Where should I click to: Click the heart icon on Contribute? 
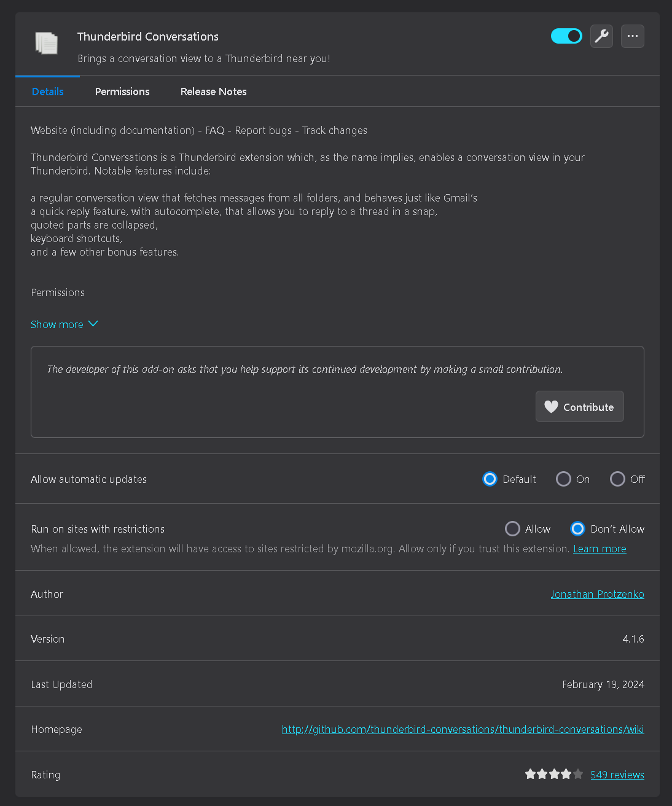pyautogui.click(x=551, y=407)
